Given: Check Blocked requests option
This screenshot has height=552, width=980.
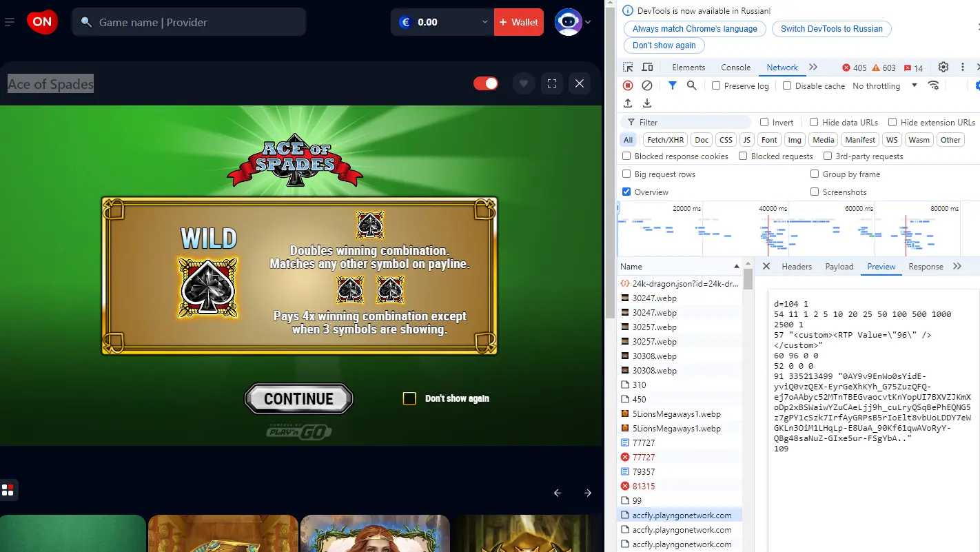Looking at the screenshot, I should pos(743,156).
